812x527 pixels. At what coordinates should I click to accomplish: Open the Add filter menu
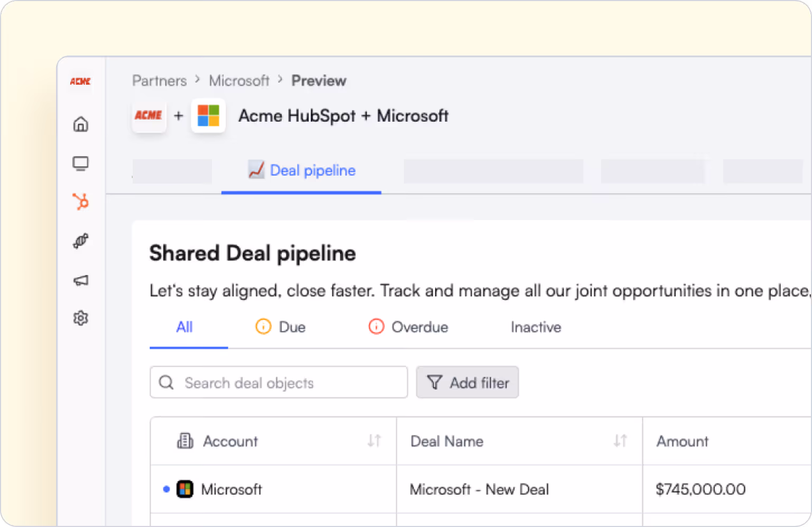pyautogui.click(x=467, y=382)
